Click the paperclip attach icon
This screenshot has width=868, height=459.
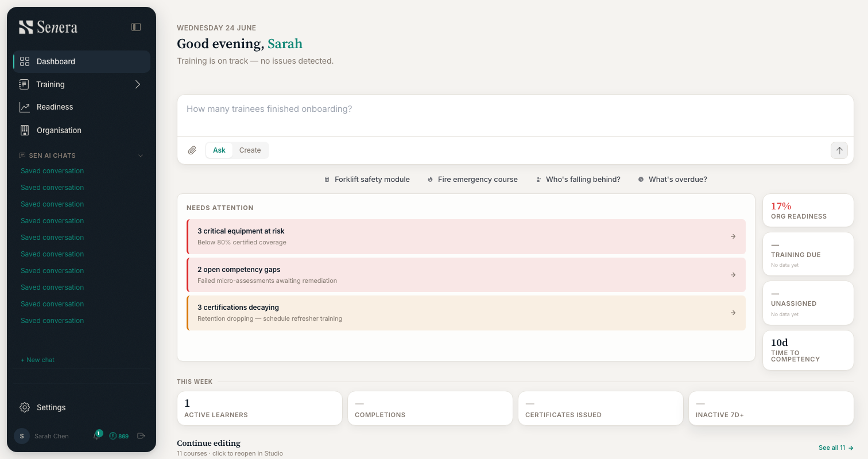coord(192,150)
